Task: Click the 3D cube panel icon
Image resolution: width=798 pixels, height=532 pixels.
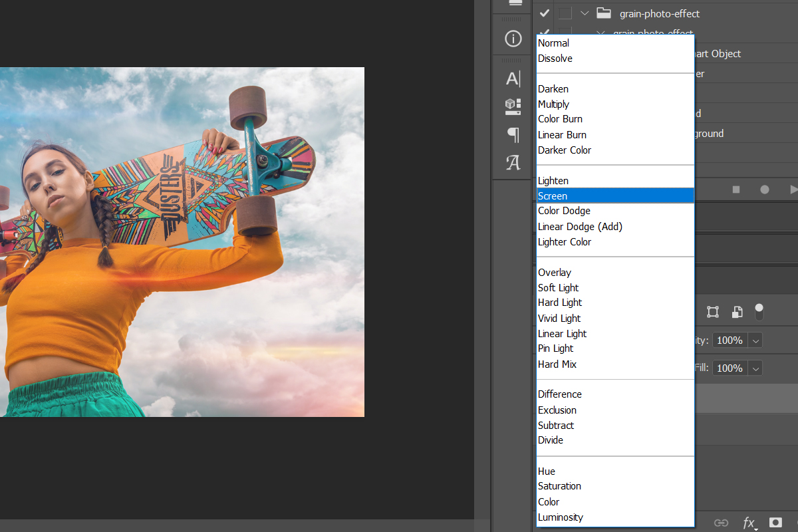Action: (513, 106)
